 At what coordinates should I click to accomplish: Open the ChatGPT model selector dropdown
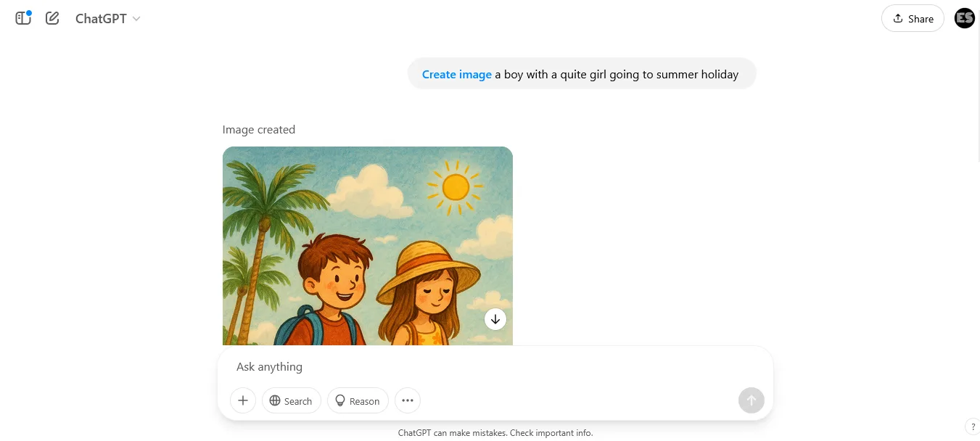coord(101,19)
